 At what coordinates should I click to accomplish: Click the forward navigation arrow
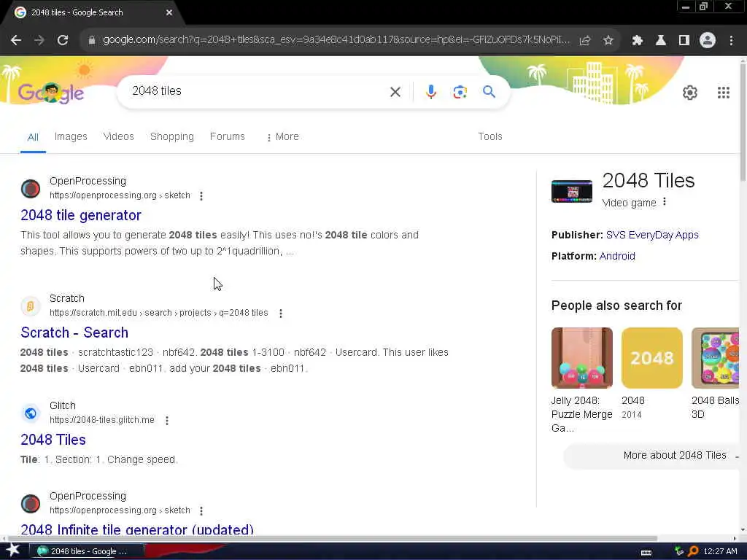coord(39,41)
